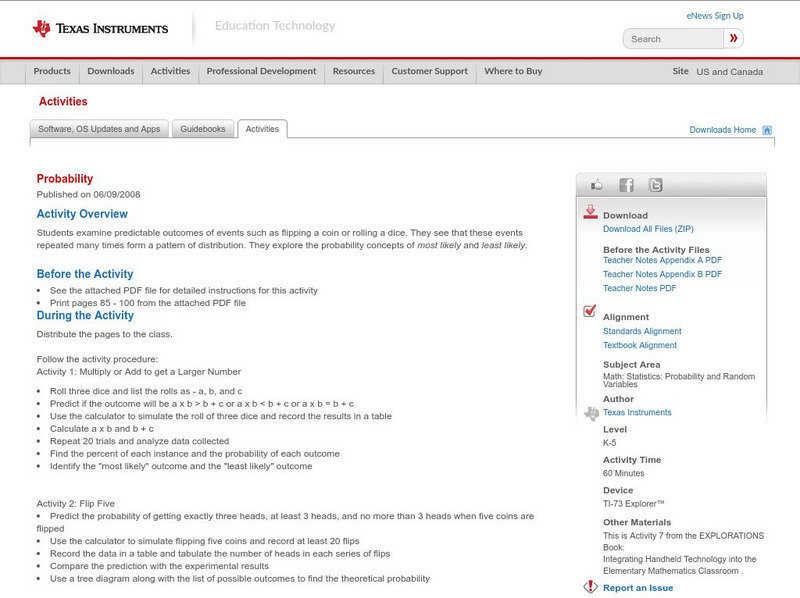Click 'Compare the prediction' bullet

(x=159, y=566)
